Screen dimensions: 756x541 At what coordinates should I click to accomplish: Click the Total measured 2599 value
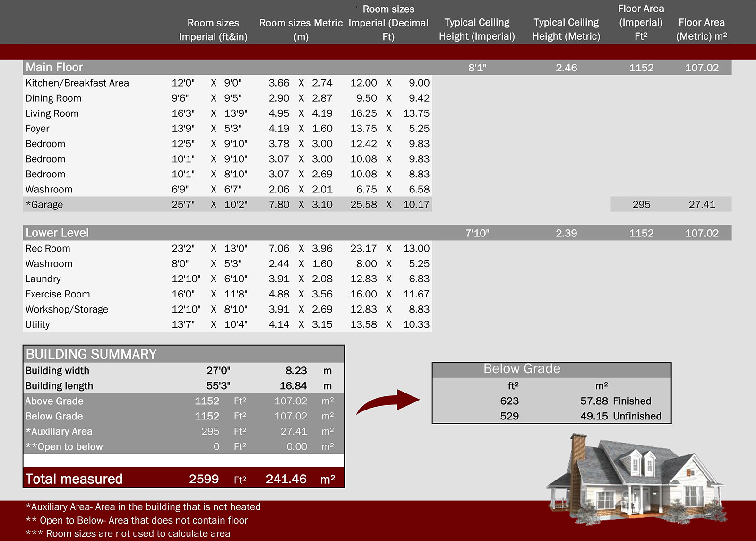click(204, 479)
